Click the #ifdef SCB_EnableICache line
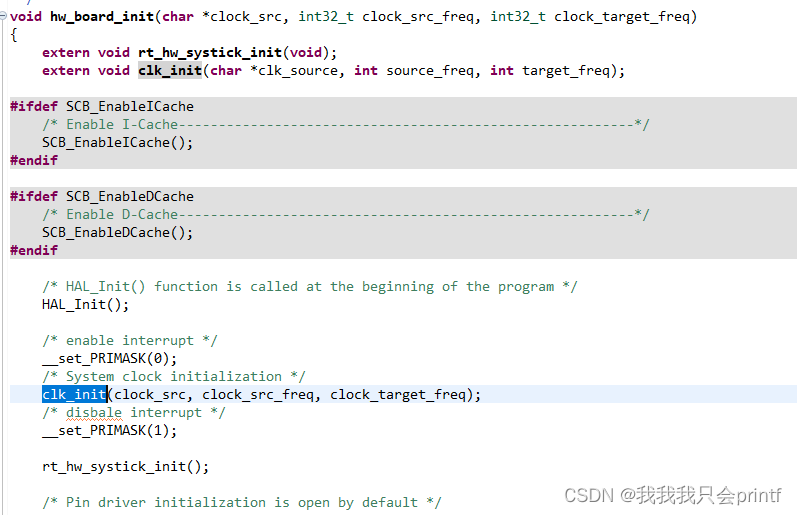797x515 pixels. [x=102, y=106]
